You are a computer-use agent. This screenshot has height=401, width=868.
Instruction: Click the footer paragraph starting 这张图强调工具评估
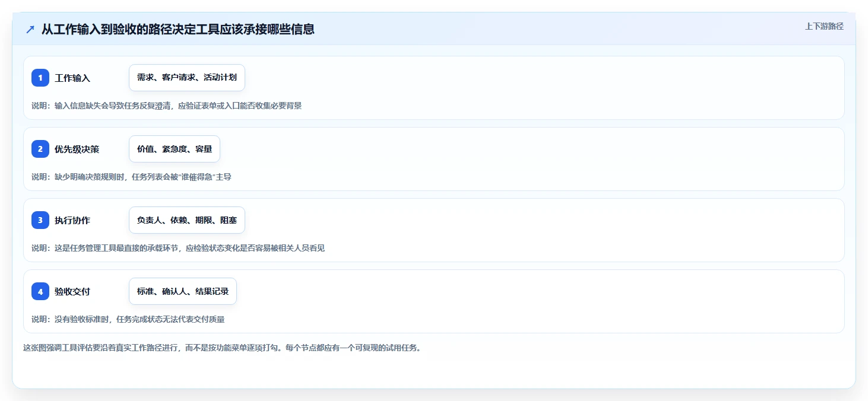[x=222, y=348]
